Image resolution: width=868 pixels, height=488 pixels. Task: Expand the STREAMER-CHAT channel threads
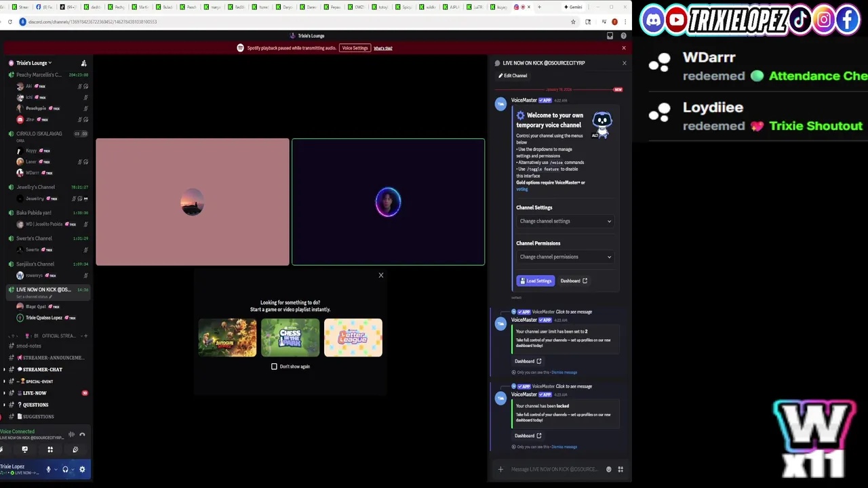coord(4,369)
